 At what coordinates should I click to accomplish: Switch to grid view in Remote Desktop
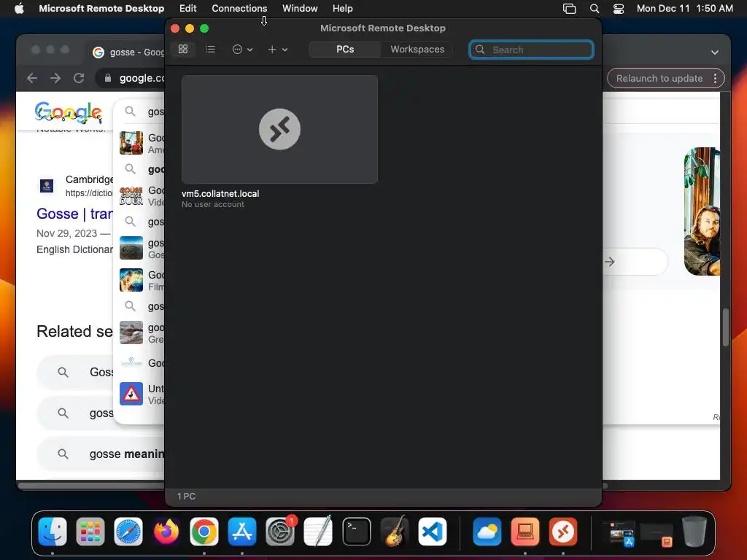coord(183,49)
